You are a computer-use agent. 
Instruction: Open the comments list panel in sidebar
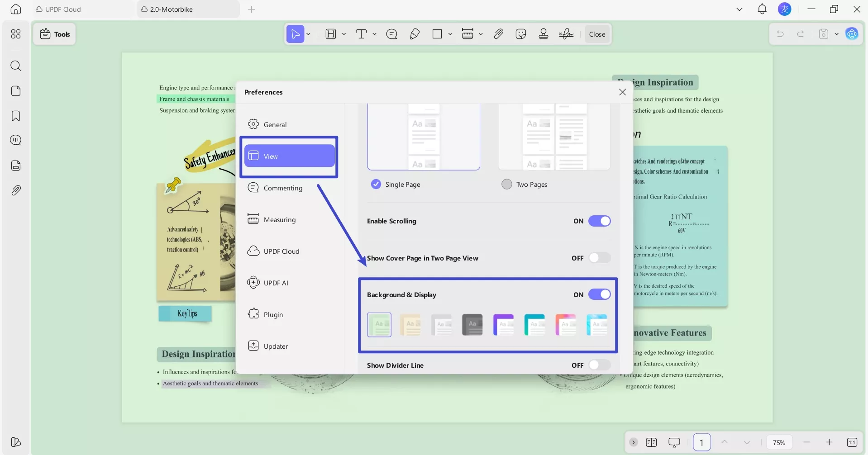point(16,140)
